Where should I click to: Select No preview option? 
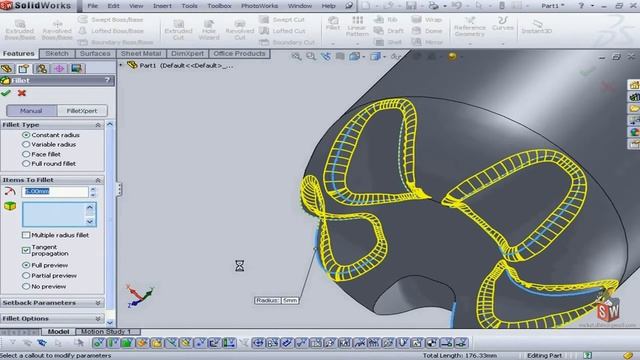click(26, 287)
